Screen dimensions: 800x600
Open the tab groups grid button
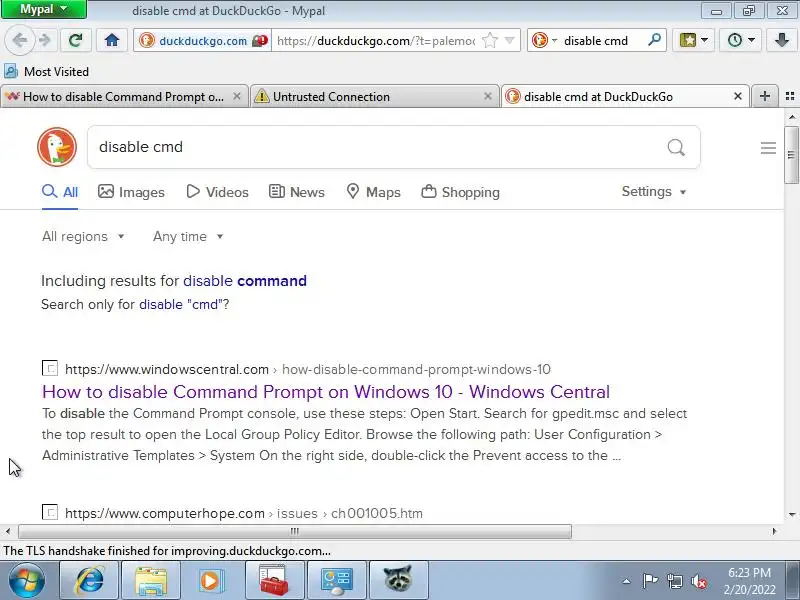pos(790,96)
